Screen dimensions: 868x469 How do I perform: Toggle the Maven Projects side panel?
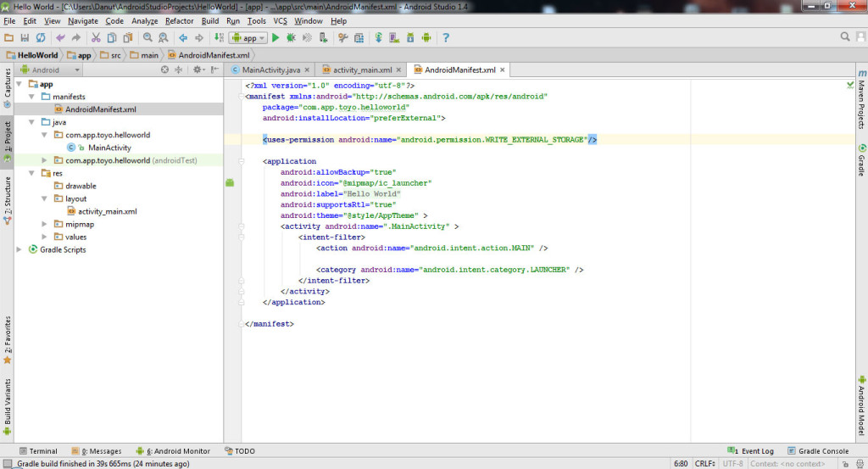[x=862, y=99]
